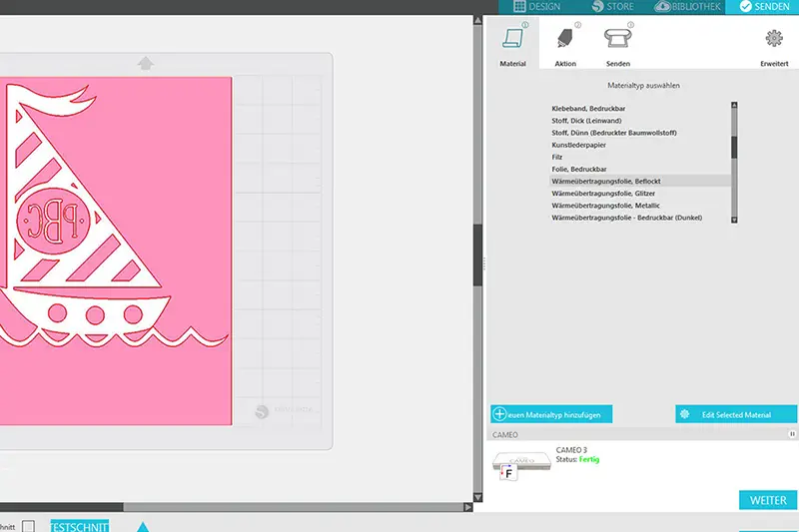Open the BIBLIOTHEK tab
The width and height of the screenshot is (799, 532).
(689, 7)
